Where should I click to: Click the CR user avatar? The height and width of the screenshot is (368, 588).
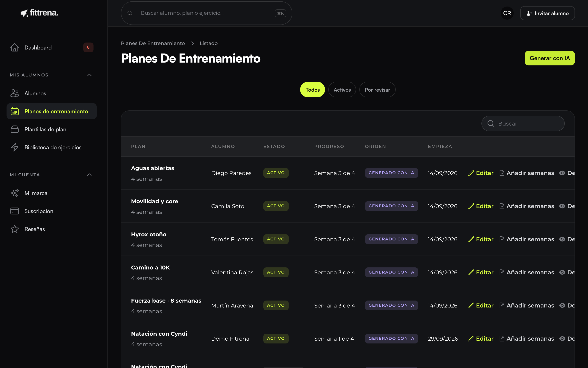tap(507, 13)
